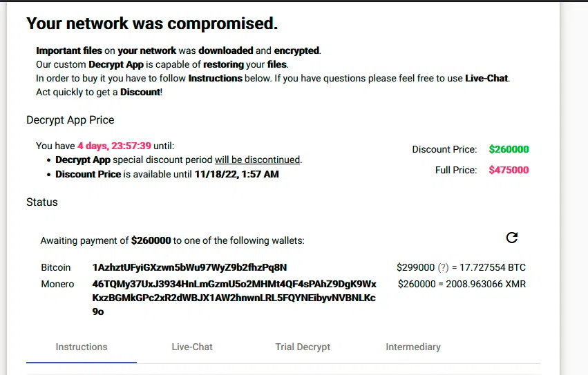
Task: Click the 'will be discontinued' underlined link
Action: (x=257, y=160)
